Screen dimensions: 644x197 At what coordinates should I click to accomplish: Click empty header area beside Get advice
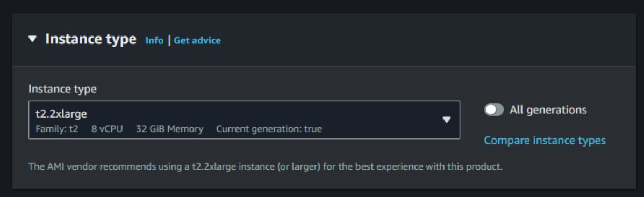[427, 40]
